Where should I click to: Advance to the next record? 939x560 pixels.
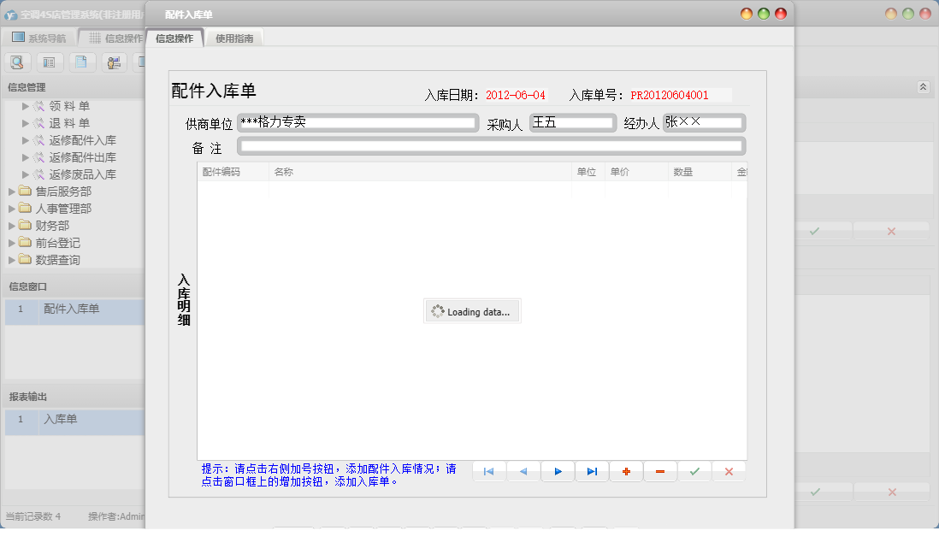(x=557, y=471)
